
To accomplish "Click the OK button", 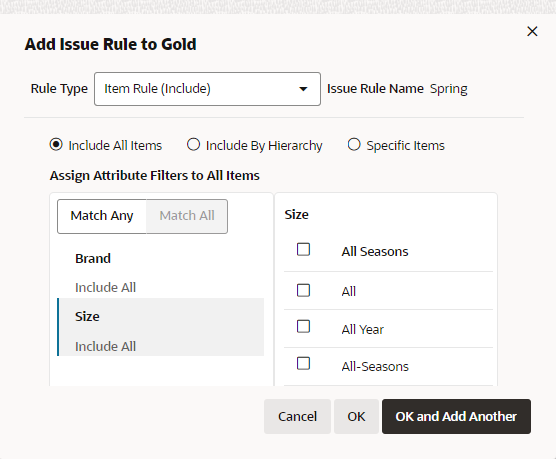I will click(356, 416).
